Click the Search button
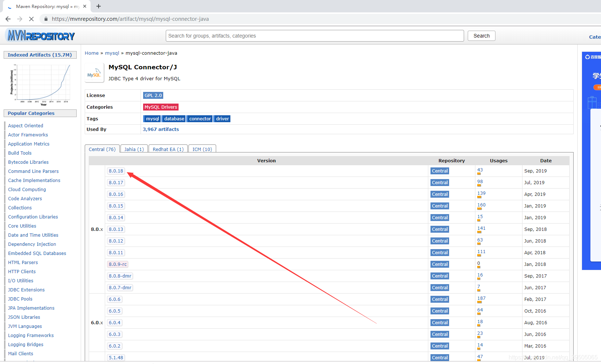The height and width of the screenshot is (364, 601). 481,36
